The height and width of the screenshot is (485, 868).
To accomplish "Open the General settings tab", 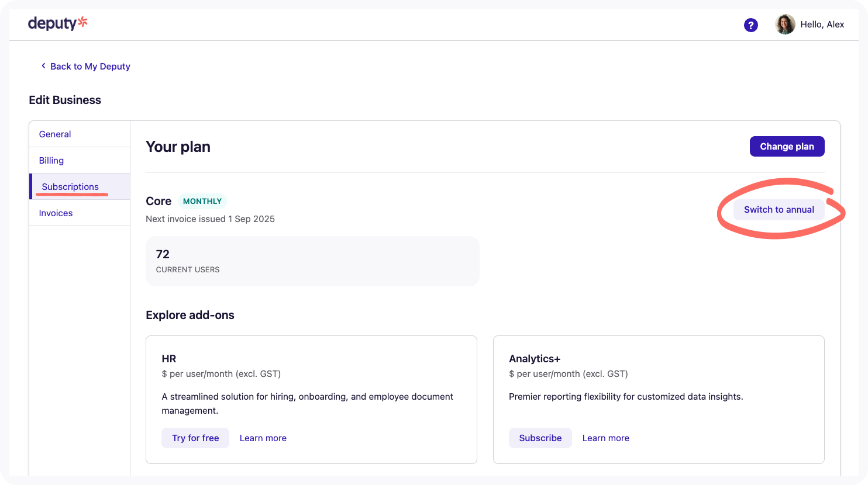I will 55,134.
